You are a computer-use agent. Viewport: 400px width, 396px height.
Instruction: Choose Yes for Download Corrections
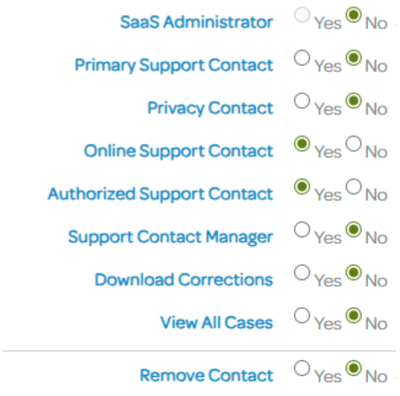click(x=302, y=273)
